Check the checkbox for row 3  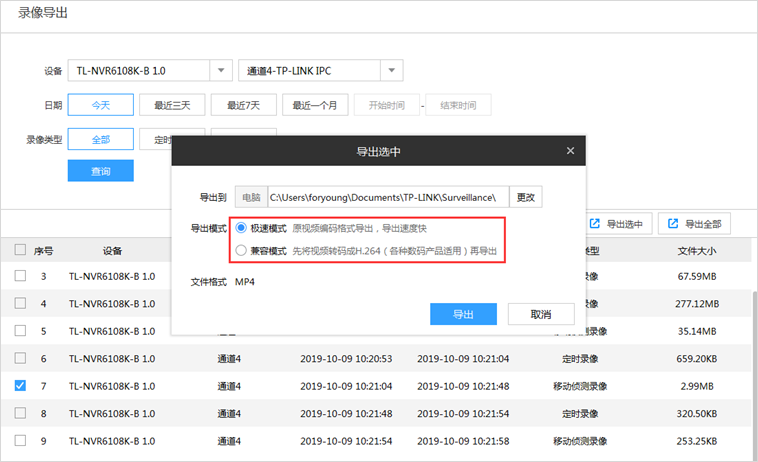tap(20, 275)
